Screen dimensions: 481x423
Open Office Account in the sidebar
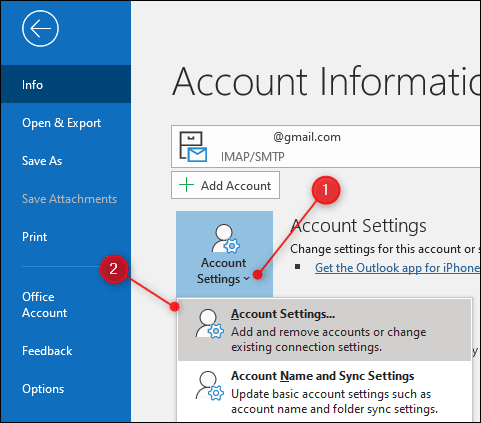(x=45, y=305)
